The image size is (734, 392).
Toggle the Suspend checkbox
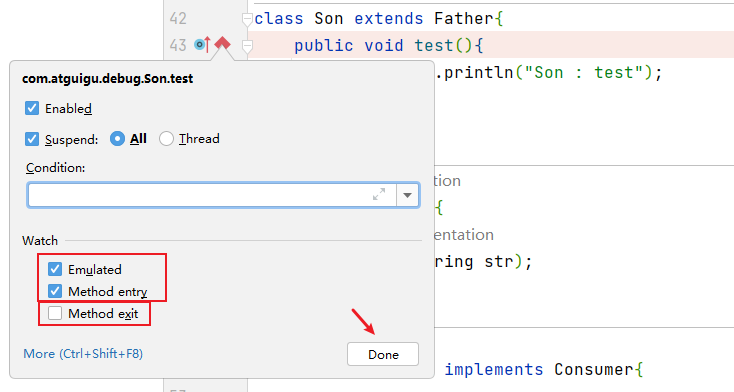coord(32,139)
